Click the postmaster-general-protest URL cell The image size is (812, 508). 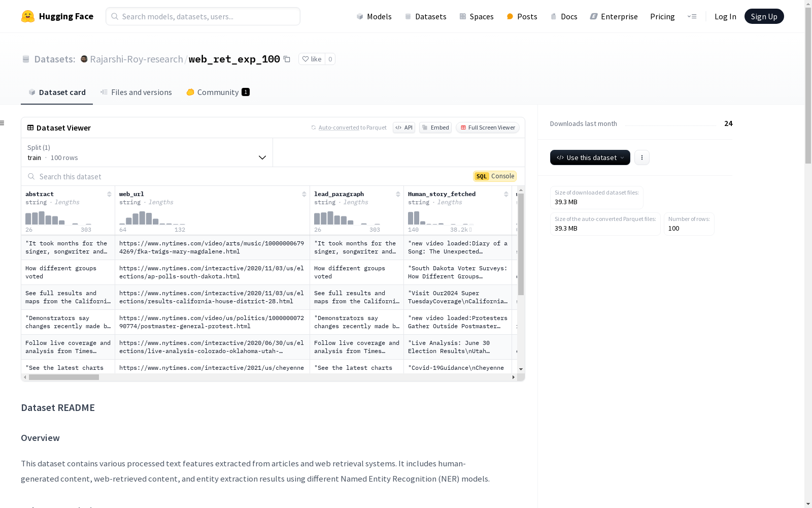tap(212, 322)
